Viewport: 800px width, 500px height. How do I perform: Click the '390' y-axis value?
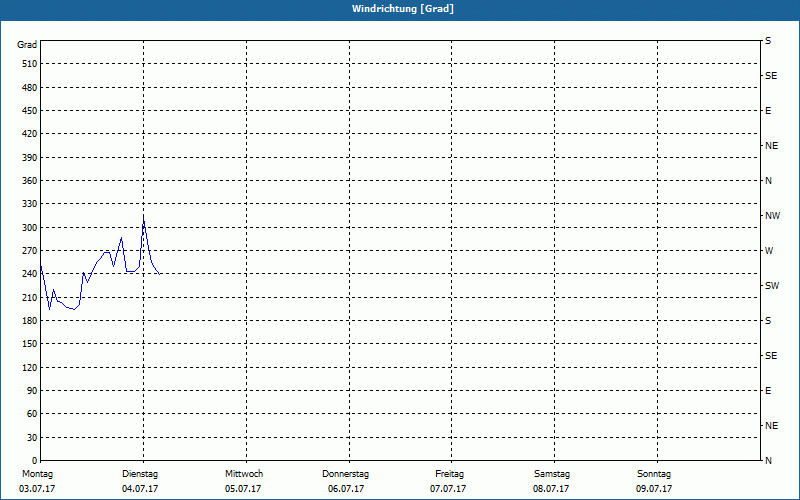click(x=30, y=157)
